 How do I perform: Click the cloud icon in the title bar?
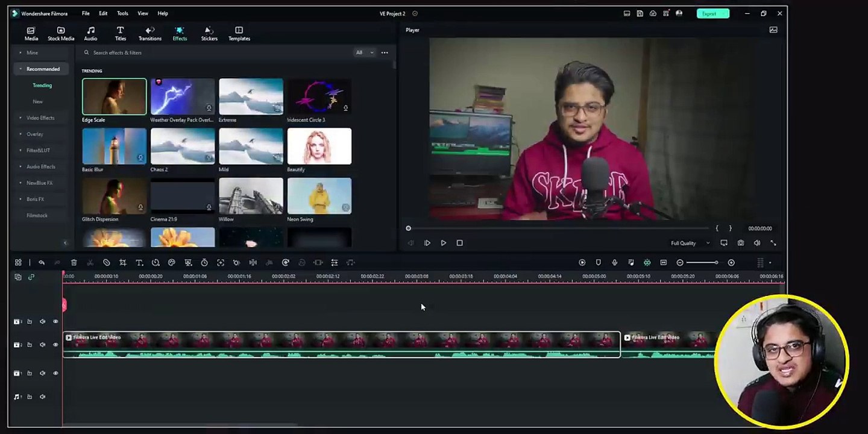[x=653, y=13]
